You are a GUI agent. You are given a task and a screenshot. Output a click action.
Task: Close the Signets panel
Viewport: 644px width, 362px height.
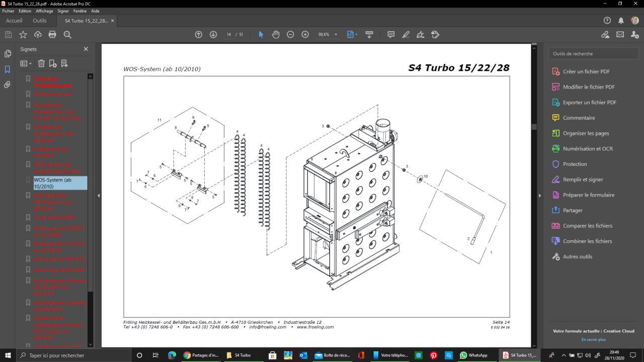coord(86,49)
